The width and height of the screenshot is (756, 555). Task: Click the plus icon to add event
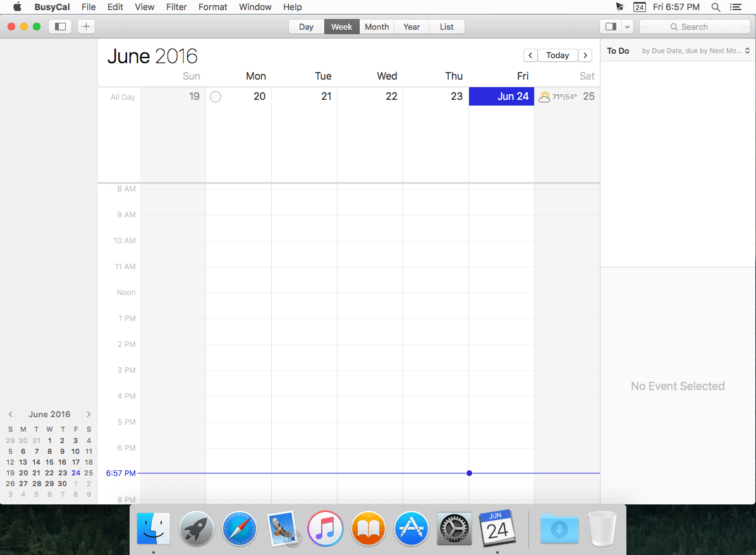tap(87, 27)
